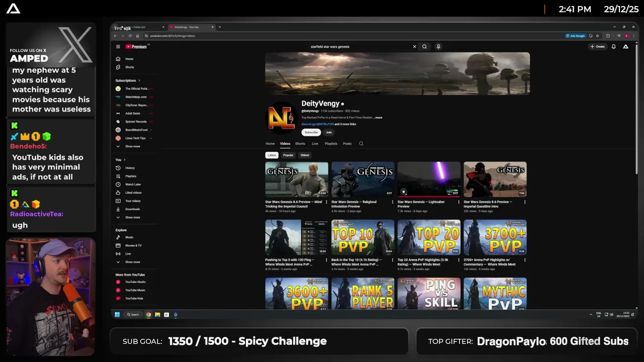The width and height of the screenshot is (644, 362).
Task: Open options menu for Lightsaber Preview video
Action: tap(458, 202)
